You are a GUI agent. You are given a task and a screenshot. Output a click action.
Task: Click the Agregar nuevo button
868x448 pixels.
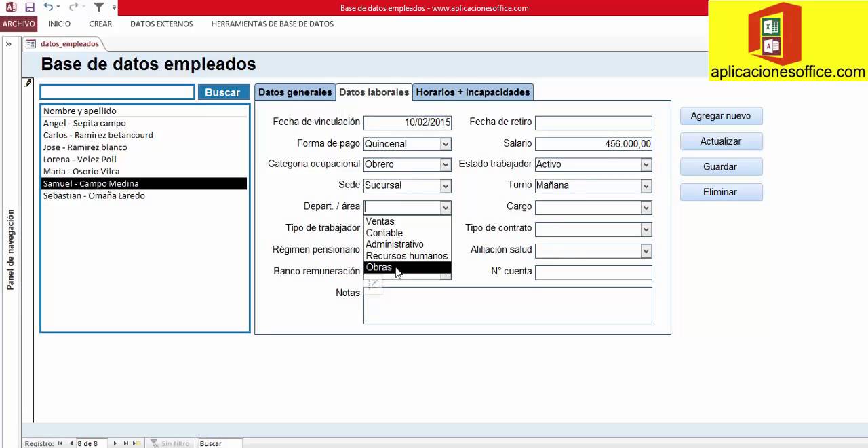pos(721,116)
